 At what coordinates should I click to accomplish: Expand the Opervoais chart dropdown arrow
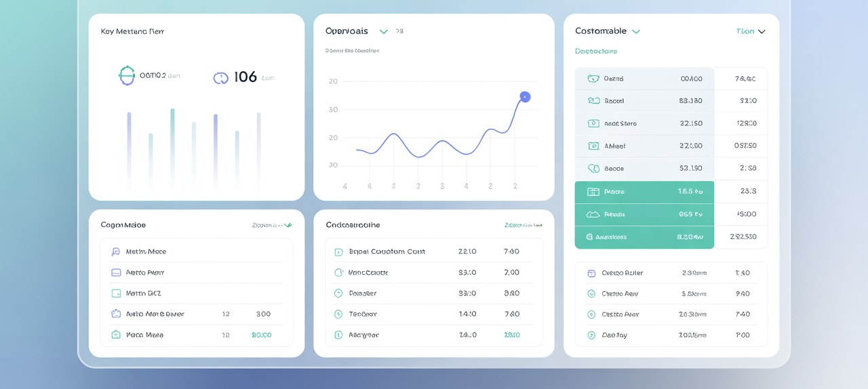(x=384, y=31)
